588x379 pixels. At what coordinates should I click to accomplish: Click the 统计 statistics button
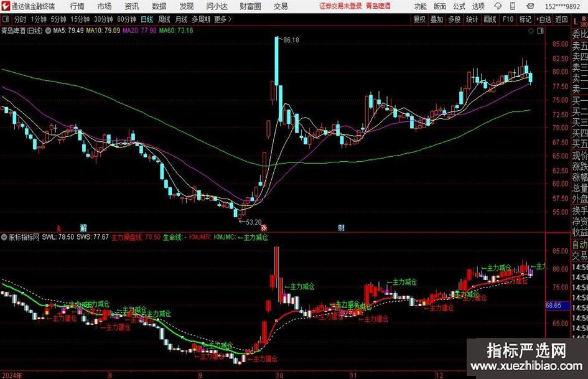[x=472, y=19]
